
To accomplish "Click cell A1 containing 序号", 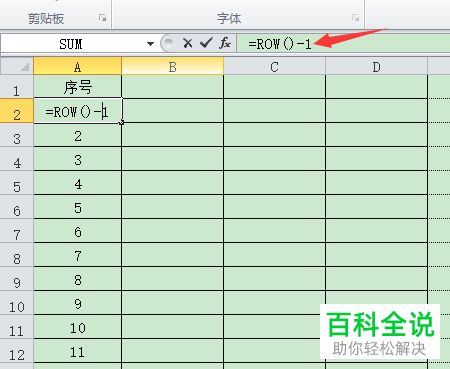I will 78,87.
